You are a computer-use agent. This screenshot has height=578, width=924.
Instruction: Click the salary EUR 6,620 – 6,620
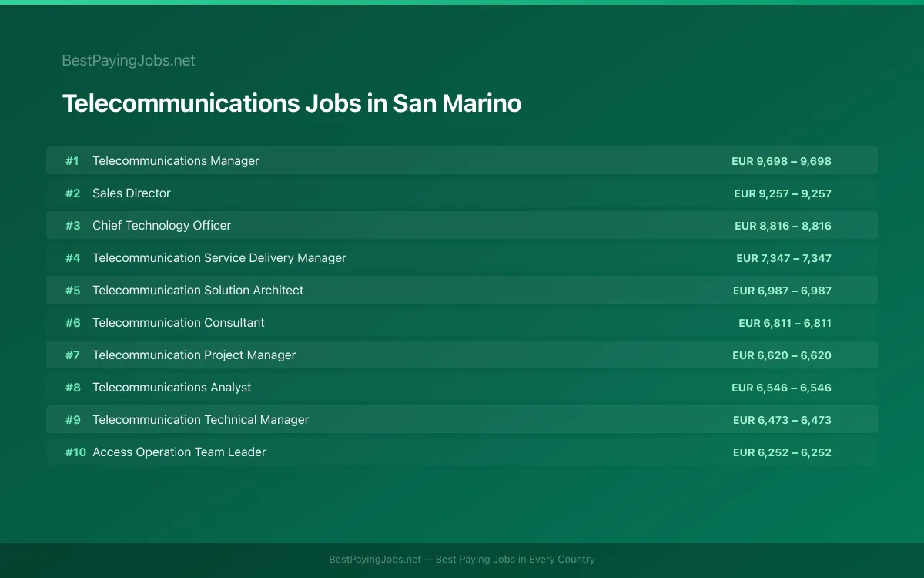click(782, 355)
